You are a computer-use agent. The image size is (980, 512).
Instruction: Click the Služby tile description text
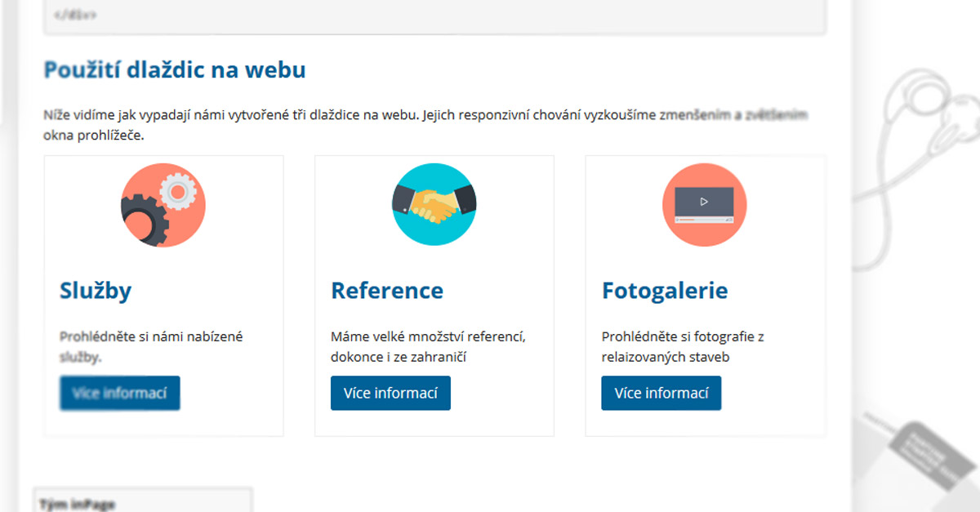click(x=151, y=346)
